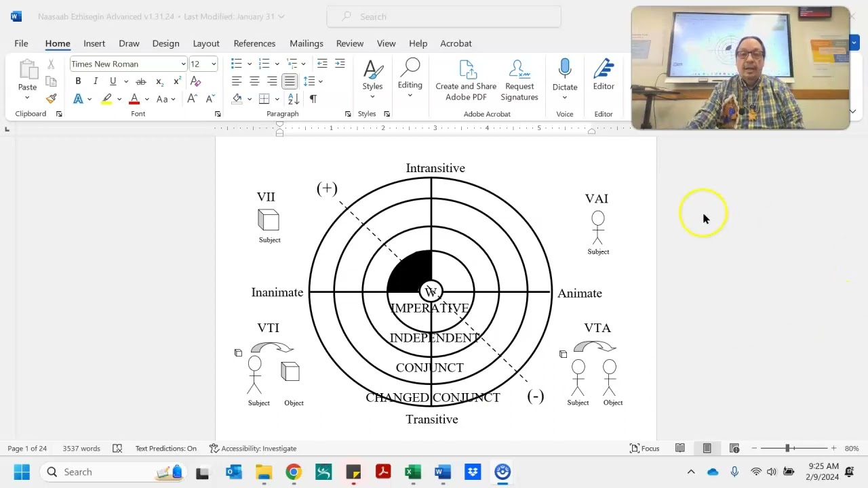Screen dimensions: 868x488
Task: Open the font name dropdown
Action: 183,64
